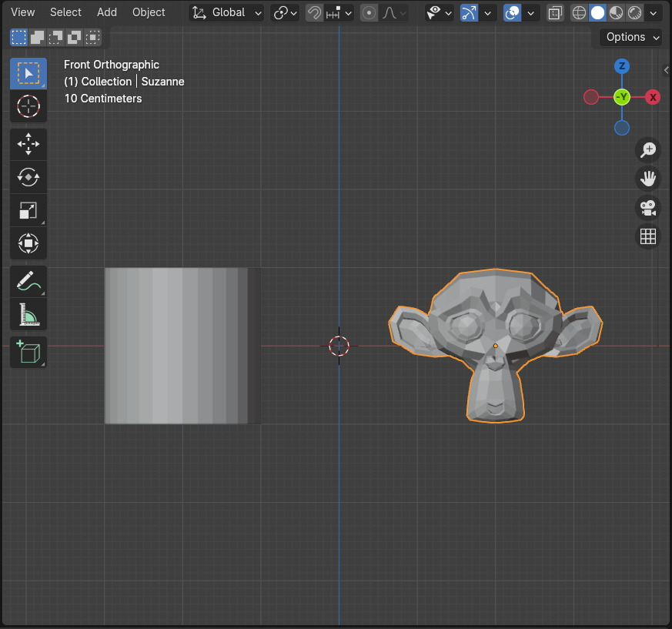Toggle show gizmo button
Viewport: 672px width, 629px height.
[469, 13]
